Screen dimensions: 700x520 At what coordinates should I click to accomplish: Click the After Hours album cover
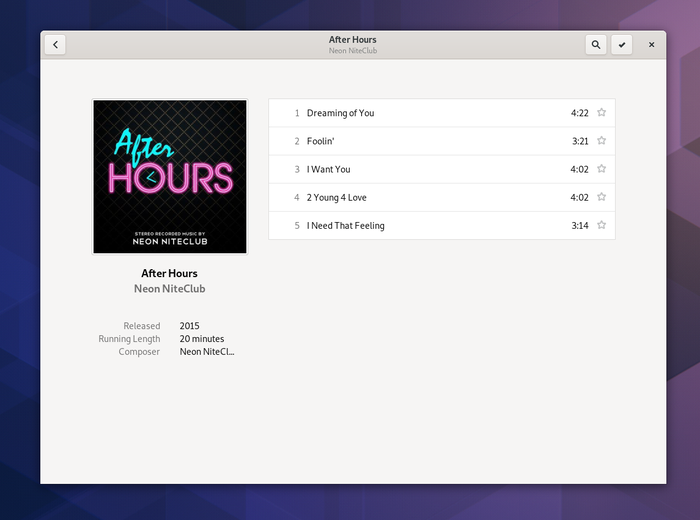click(170, 176)
